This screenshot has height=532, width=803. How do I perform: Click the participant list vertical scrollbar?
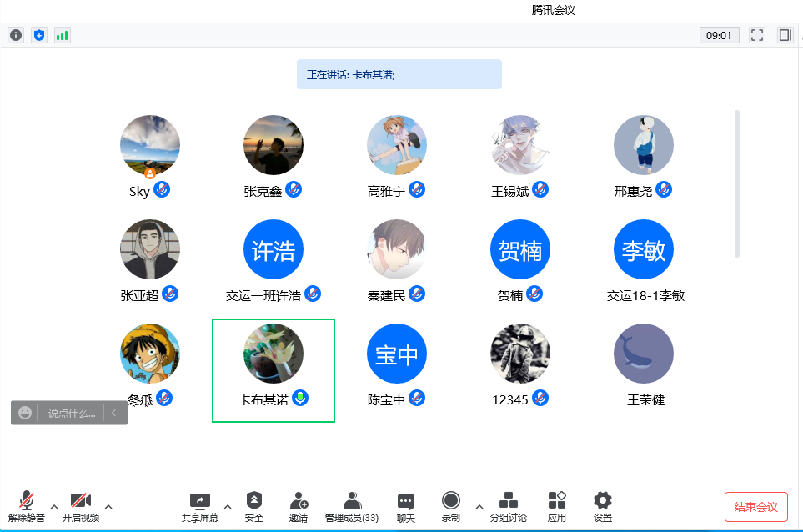[737, 183]
